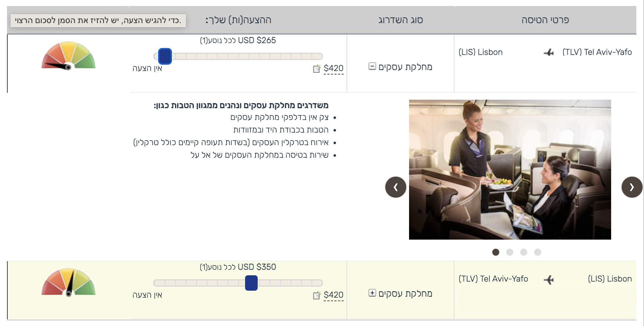This screenshot has width=644, height=326.
Task: Click the bid strength gauge on the bottom offer
Action: tap(68, 282)
